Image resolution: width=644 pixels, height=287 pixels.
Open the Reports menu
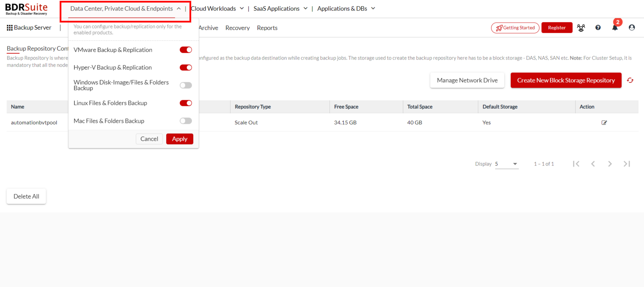click(x=267, y=28)
